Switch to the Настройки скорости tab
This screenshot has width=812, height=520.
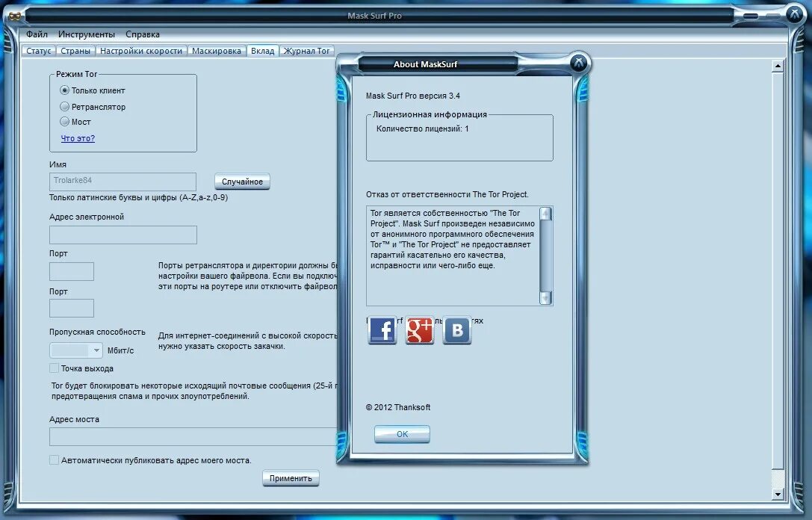point(141,51)
